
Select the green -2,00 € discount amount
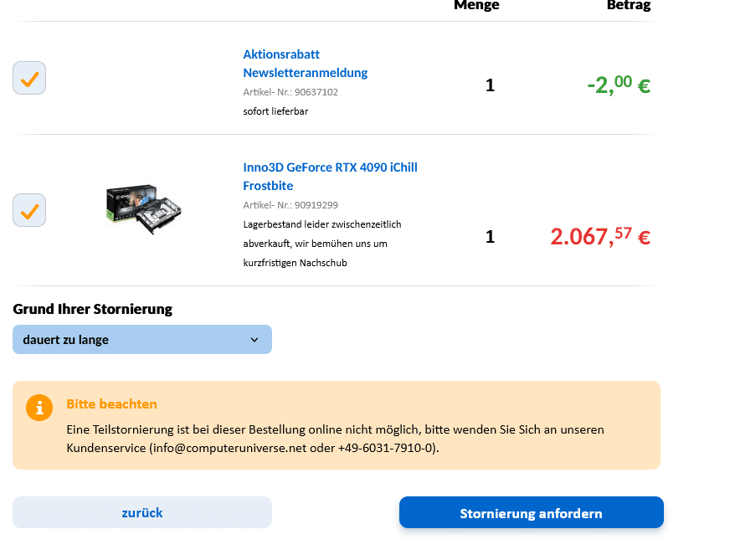click(619, 85)
